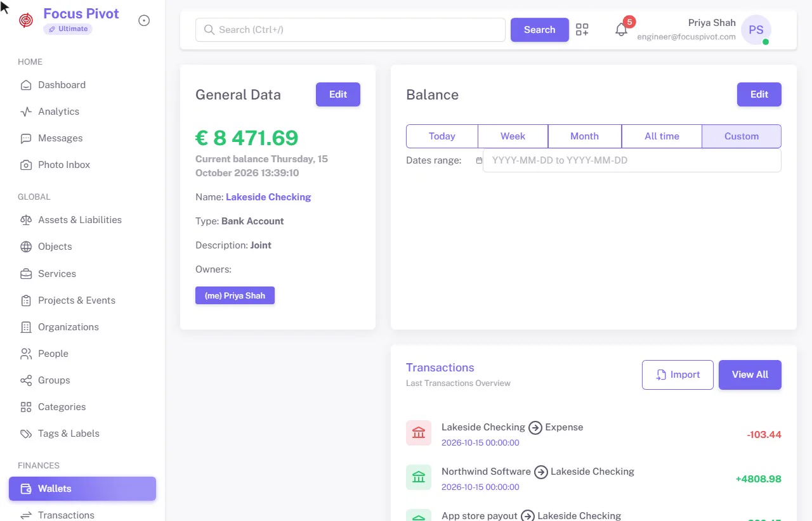Image resolution: width=812 pixels, height=521 pixels.
Task: Edit the General Data card
Action: pos(338,94)
